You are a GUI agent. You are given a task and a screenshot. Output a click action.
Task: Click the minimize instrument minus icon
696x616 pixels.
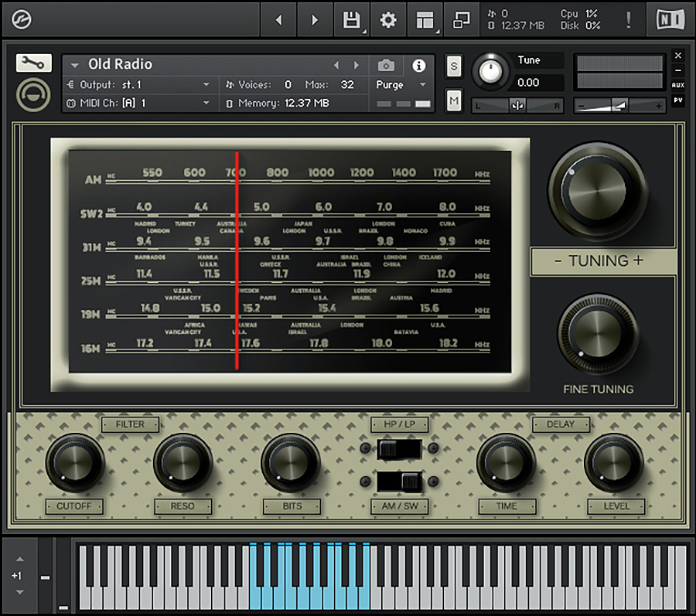(677, 70)
